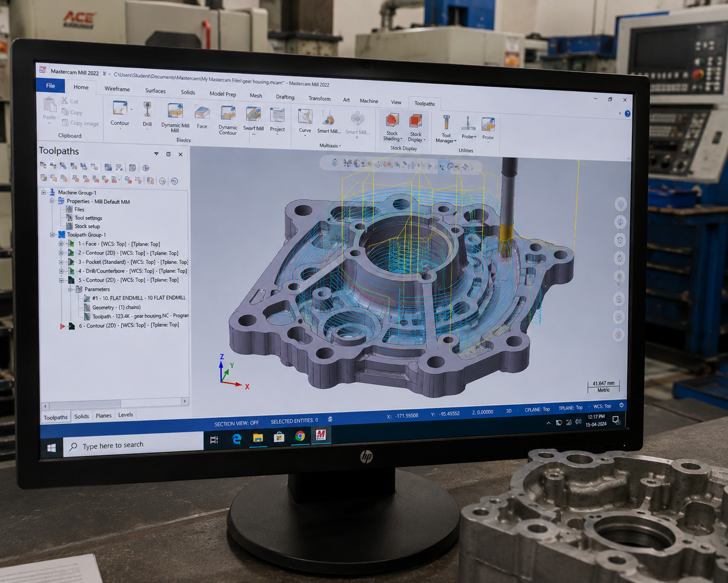Expand the Multiaxis gallery dropdown

click(x=340, y=146)
